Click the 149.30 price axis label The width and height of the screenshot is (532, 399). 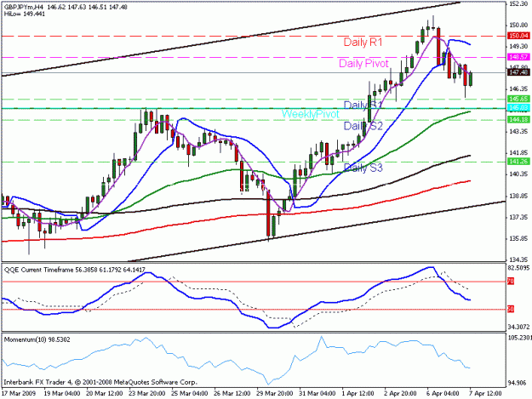coord(518,46)
